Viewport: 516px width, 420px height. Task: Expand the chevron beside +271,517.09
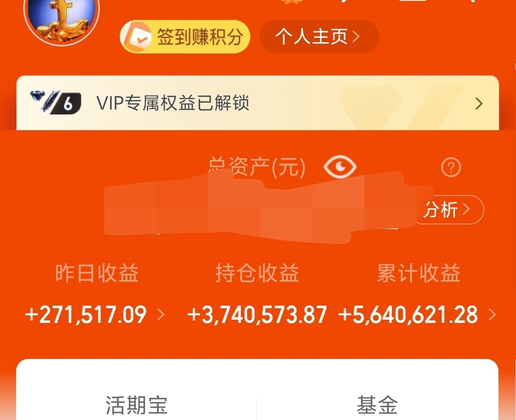(160, 314)
